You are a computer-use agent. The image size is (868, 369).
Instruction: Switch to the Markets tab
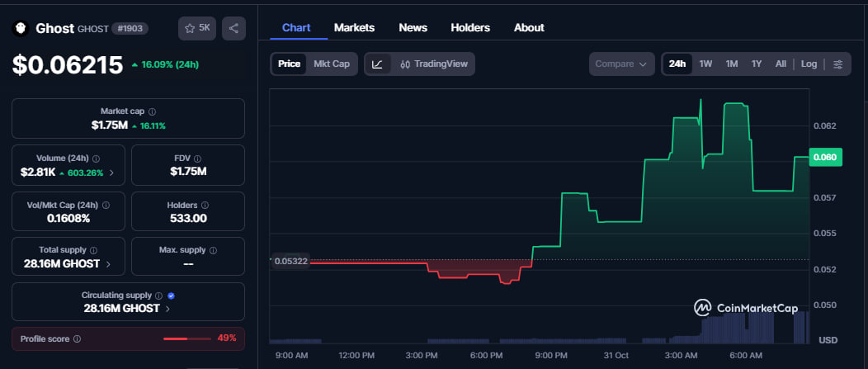tap(354, 27)
